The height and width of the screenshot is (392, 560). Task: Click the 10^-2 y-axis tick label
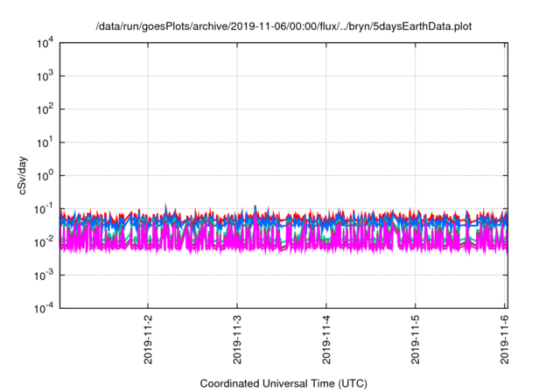44,242
